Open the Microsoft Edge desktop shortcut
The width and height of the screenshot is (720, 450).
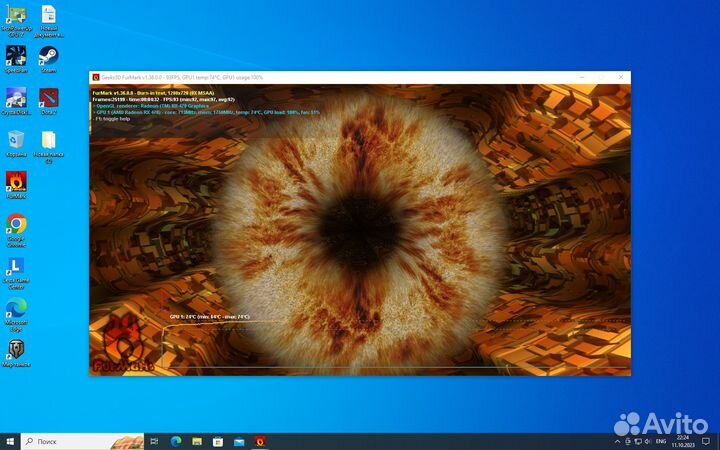(16, 308)
